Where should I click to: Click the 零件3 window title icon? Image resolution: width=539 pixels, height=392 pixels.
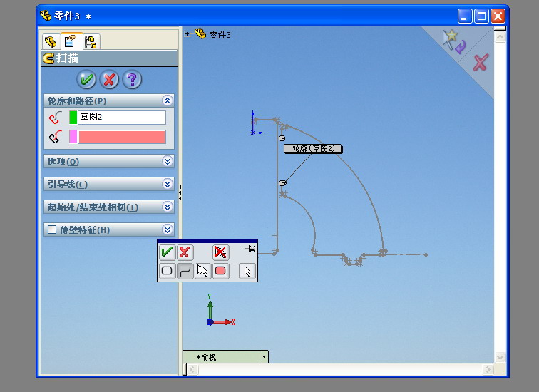[x=46, y=16]
